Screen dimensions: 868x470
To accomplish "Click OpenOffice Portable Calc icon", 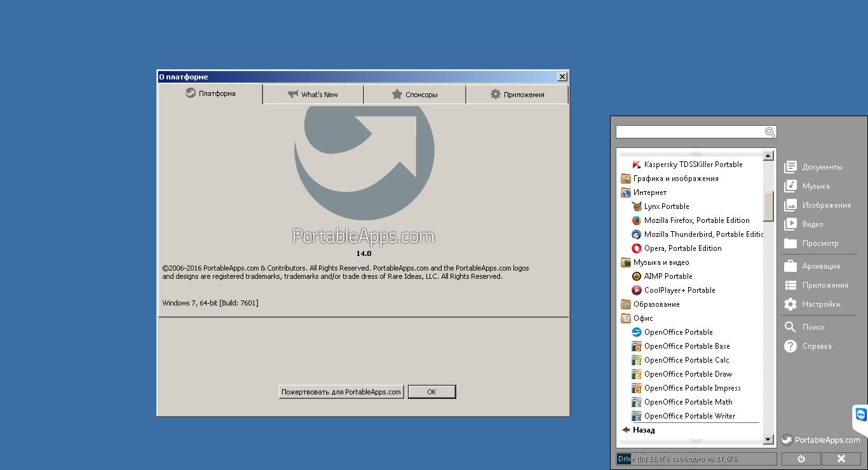I will (636, 360).
